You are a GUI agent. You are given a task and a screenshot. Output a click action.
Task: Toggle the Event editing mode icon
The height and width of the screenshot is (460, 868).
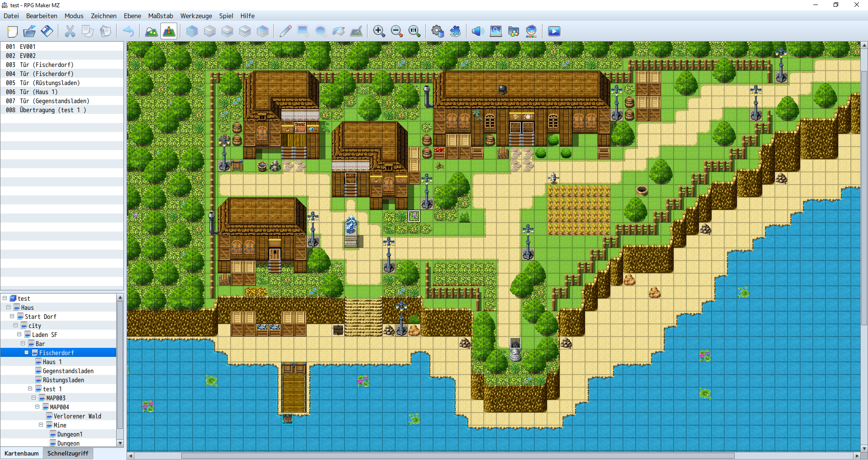click(x=169, y=31)
